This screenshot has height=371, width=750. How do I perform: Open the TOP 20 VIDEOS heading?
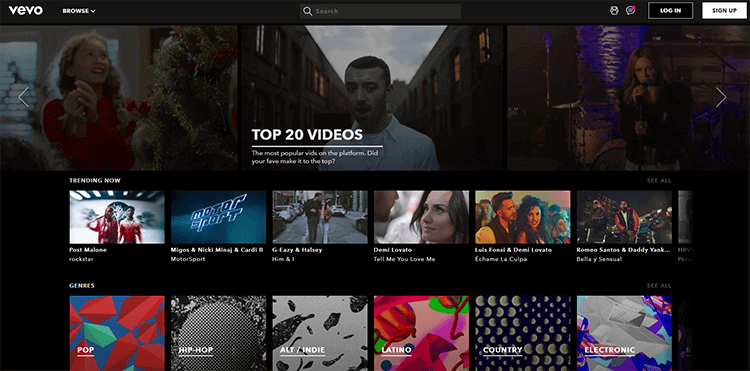pyautogui.click(x=307, y=135)
